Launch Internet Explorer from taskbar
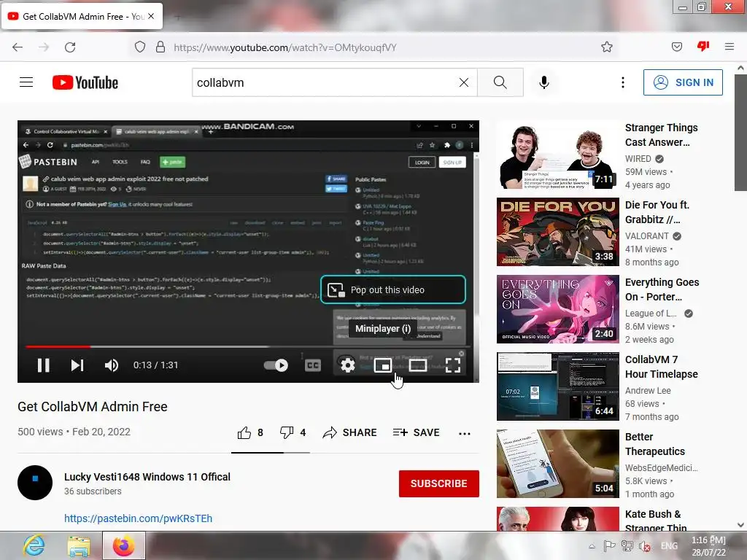 click(34, 545)
